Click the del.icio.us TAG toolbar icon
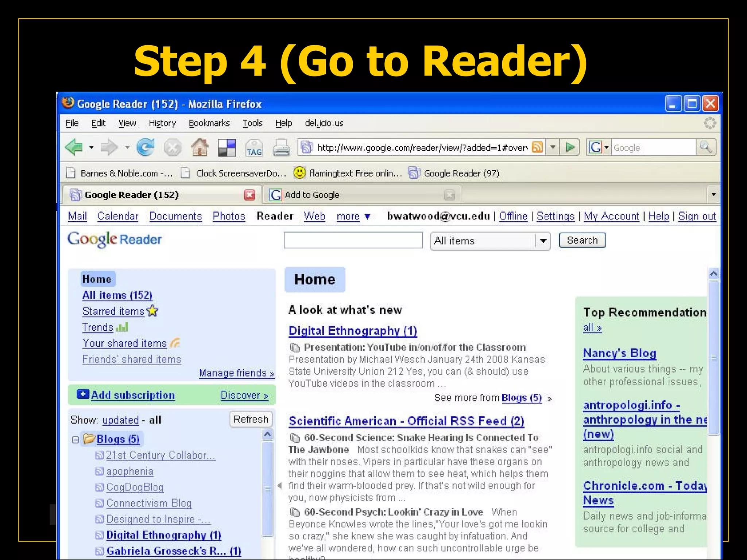This screenshot has height=560, width=747. coord(254,148)
